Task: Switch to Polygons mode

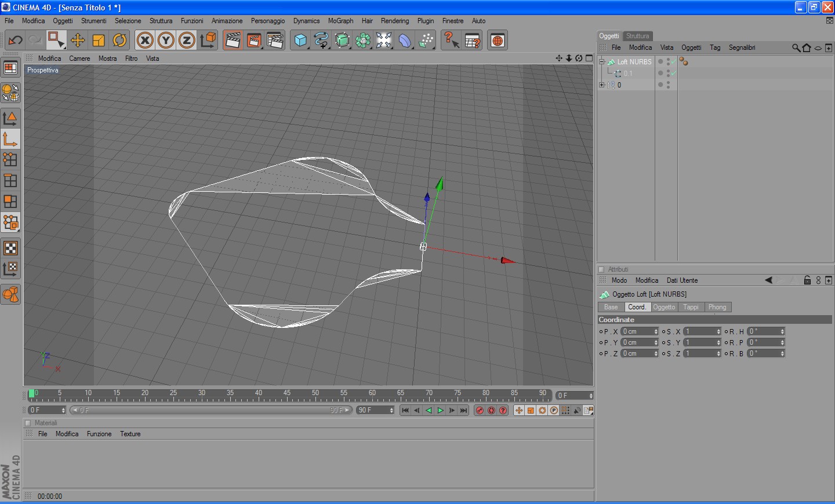Action: pyautogui.click(x=10, y=201)
